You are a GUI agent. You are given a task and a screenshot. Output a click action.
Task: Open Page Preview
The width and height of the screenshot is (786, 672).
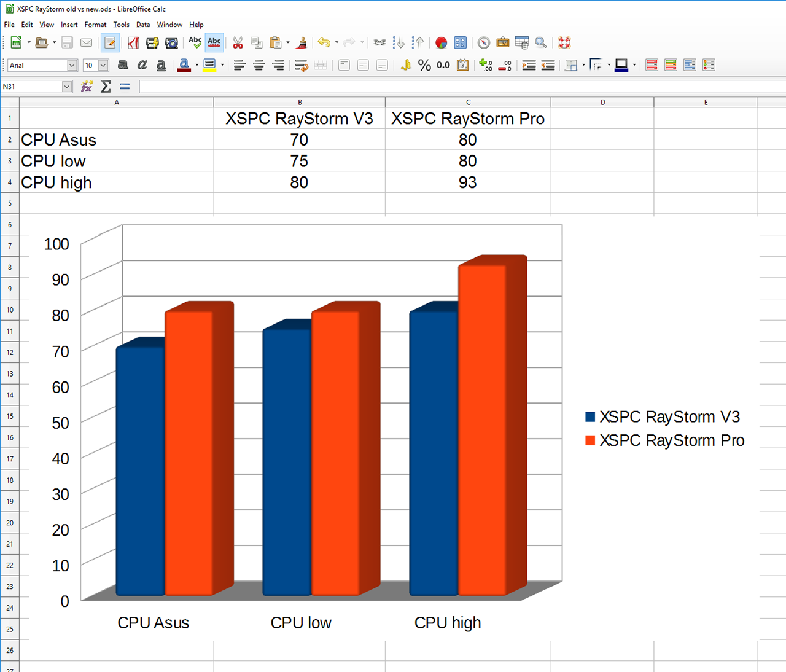[x=171, y=42]
